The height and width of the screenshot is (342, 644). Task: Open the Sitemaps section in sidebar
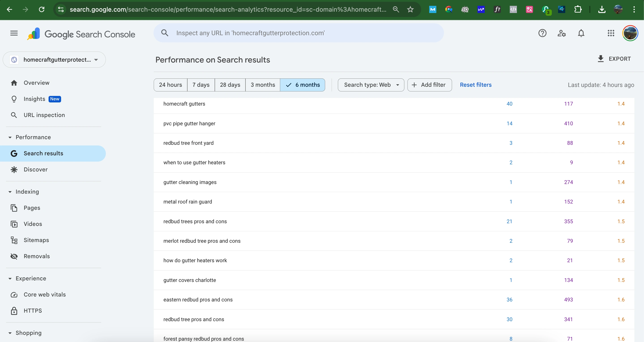[x=36, y=240]
